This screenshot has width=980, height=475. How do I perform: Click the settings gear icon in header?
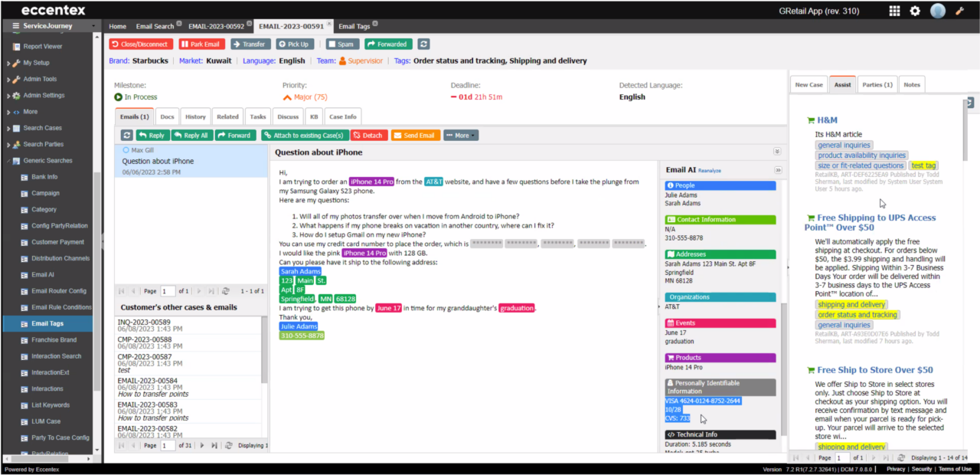tap(915, 11)
